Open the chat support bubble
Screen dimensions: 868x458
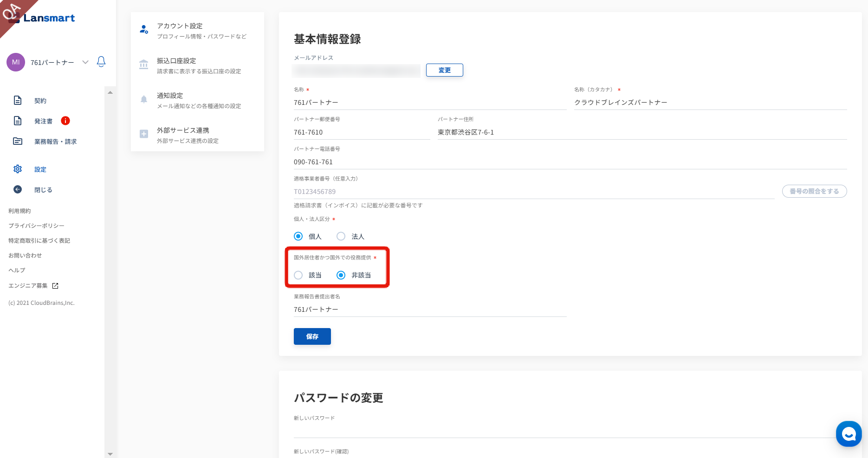[x=849, y=434]
